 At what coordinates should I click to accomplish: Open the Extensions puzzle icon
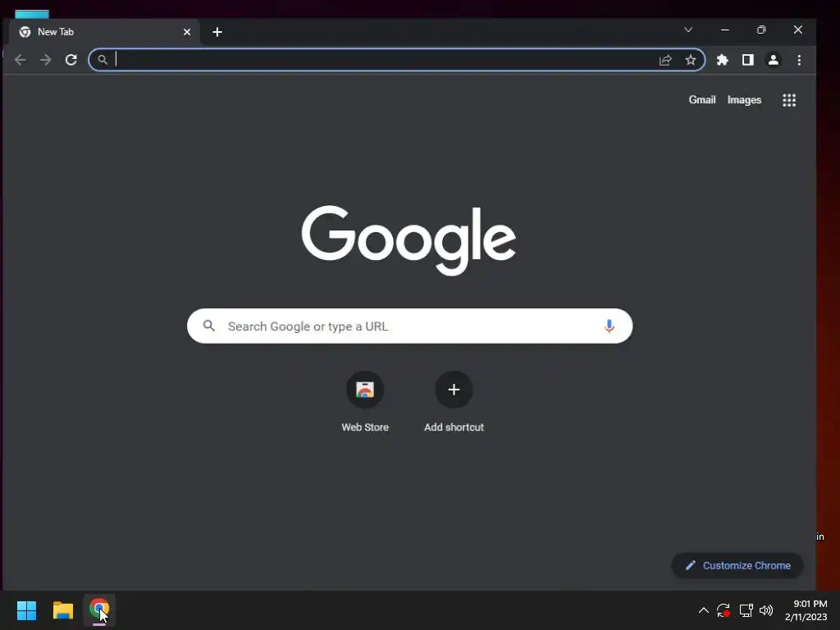pyautogui.click(x=722, y=60)
